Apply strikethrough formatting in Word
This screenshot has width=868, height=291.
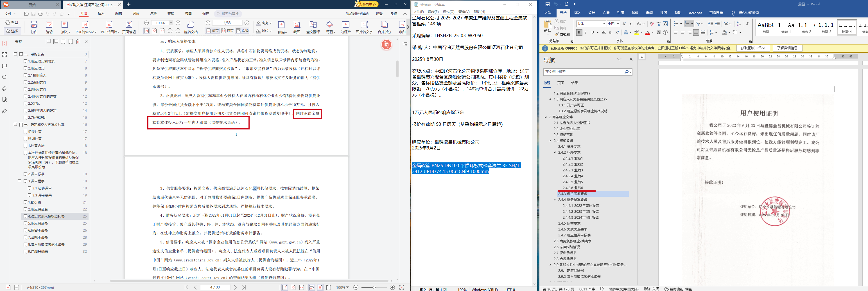(604, 32)
